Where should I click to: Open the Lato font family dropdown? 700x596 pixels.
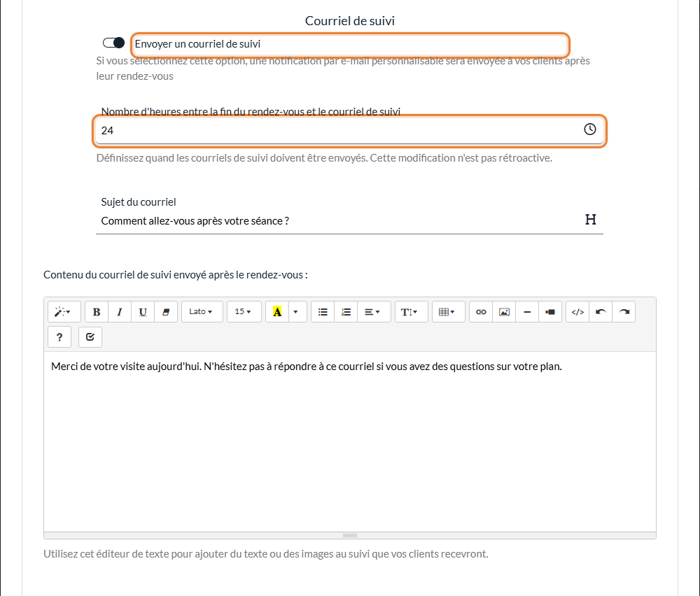tap(202, 312)
